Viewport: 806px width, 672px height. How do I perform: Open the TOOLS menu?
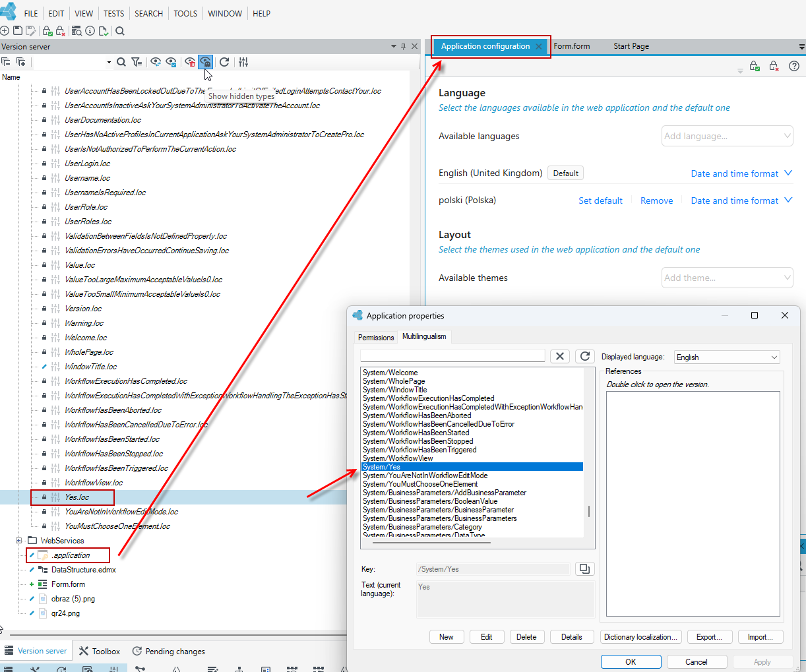(x=185, y=13)
